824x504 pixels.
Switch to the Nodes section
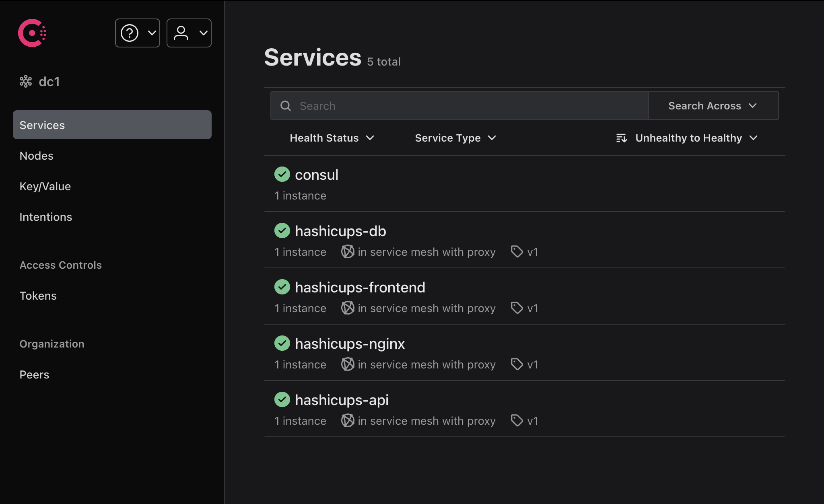pos(37,156)
